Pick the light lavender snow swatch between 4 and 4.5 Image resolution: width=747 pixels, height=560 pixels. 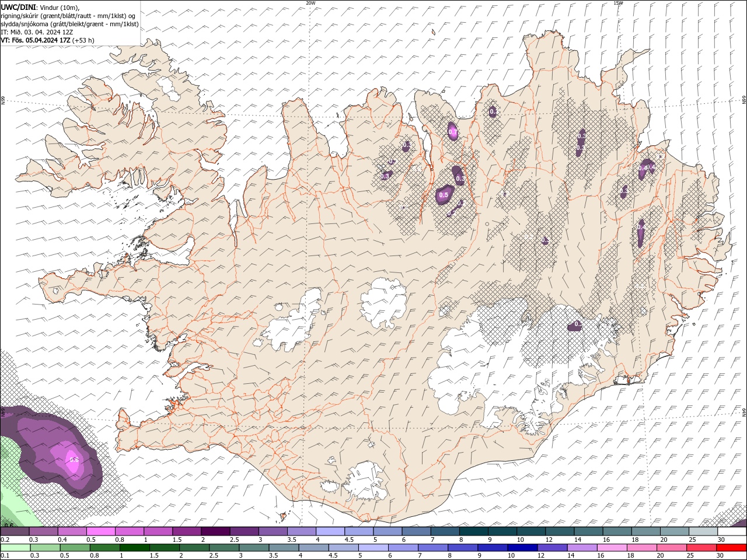pyautogui.click(x=329, y=531)
